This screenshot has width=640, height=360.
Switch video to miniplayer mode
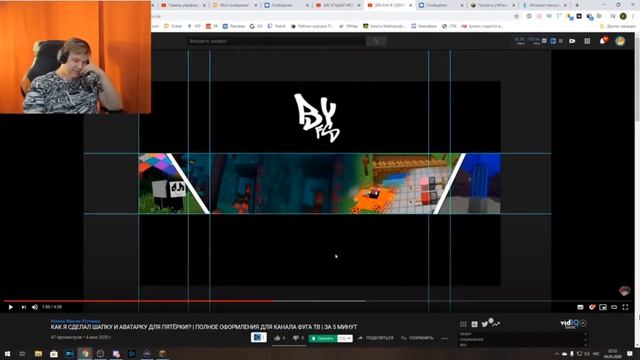pyautogui.click(x=603, y=307)
